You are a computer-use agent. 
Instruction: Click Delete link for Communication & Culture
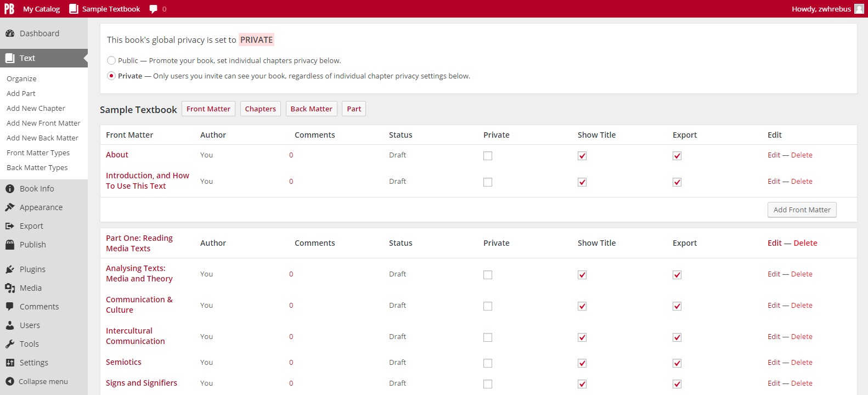point(802,306)
